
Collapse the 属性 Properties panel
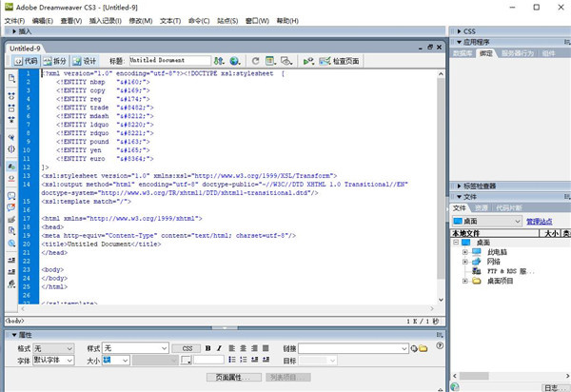14,335
